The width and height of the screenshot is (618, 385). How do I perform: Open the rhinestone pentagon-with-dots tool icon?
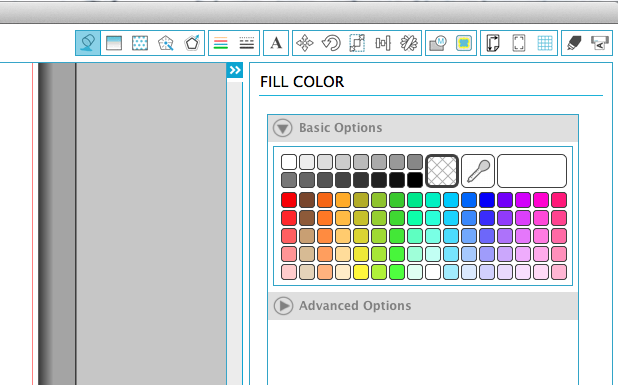click(x=166, y=43)
